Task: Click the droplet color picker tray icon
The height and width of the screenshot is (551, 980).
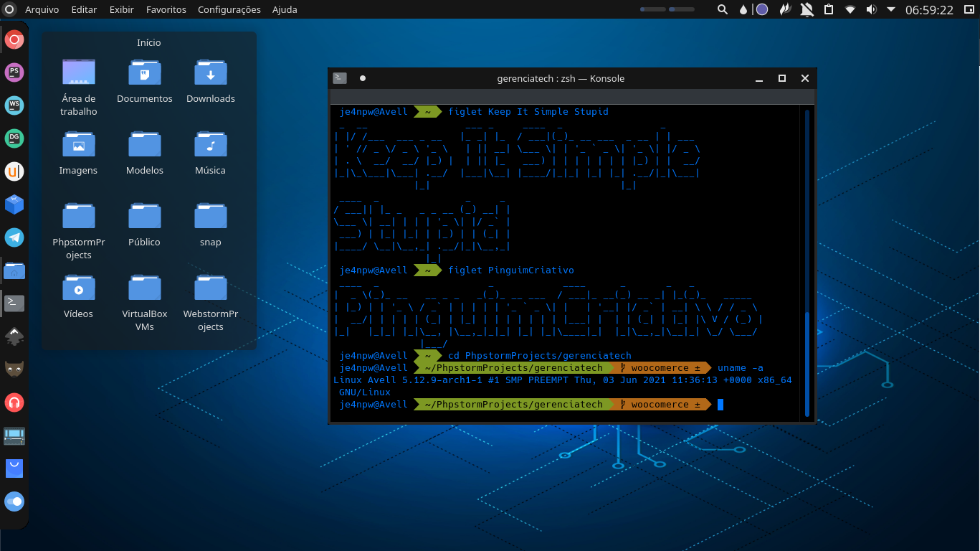Action: pyautogui.click(x=743, y=9)
